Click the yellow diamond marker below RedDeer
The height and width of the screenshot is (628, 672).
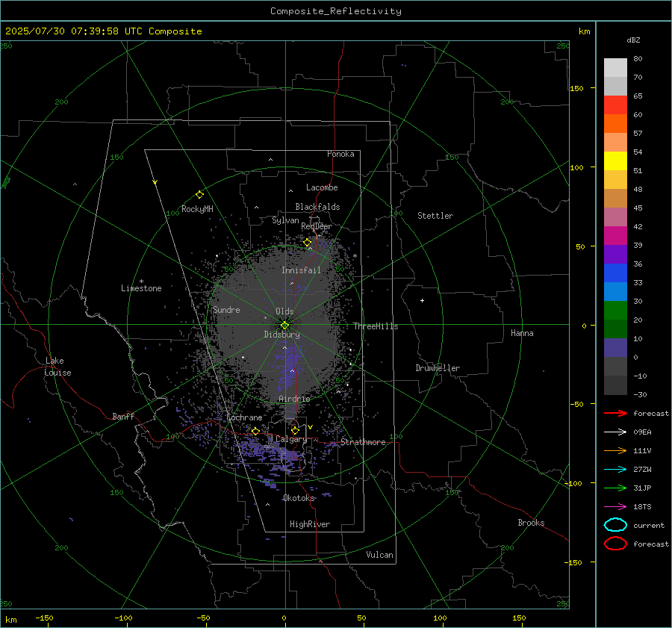pyautogui.click(x=307, y=243)
